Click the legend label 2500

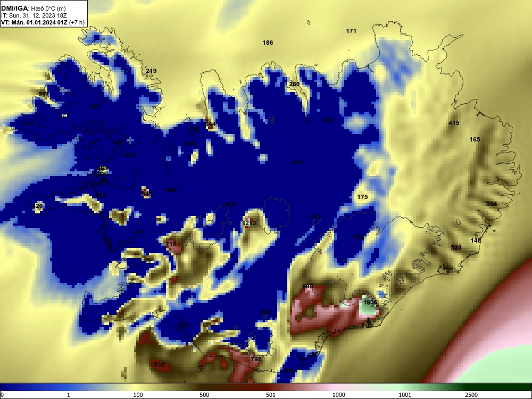pos(471,395)
